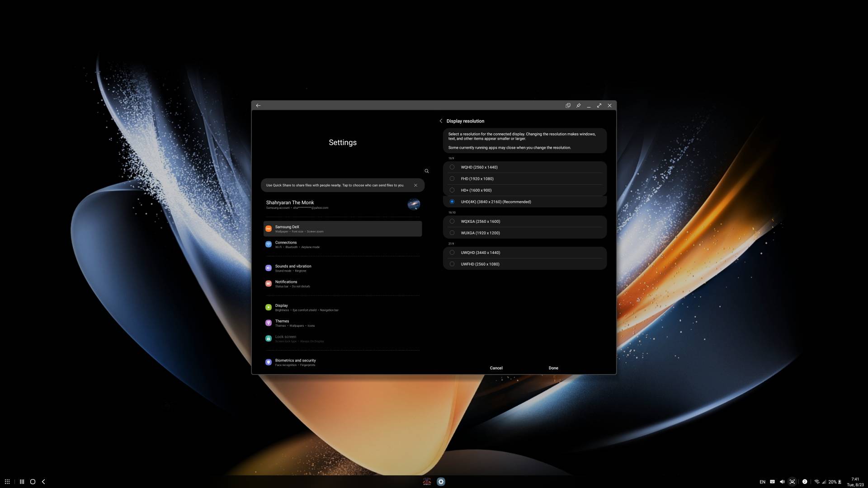Open the Lock screen settings icon
Viewport: 868px width, 488px height.
(269, 338)
